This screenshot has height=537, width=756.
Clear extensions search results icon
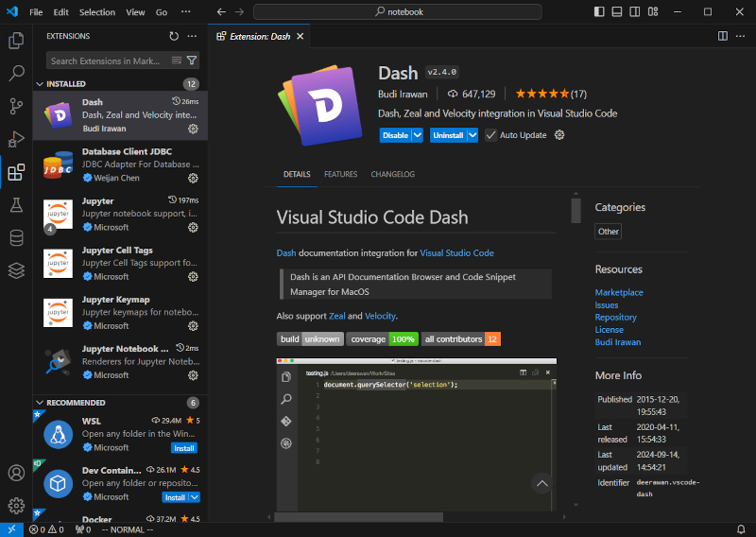tap(177, 61)
